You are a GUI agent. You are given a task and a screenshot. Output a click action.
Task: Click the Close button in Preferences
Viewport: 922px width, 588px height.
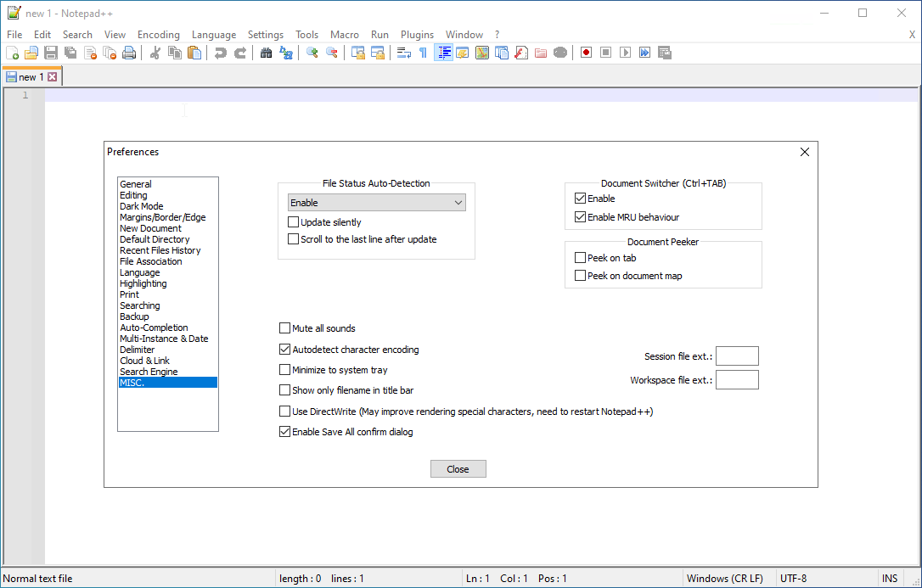point(458,469)
